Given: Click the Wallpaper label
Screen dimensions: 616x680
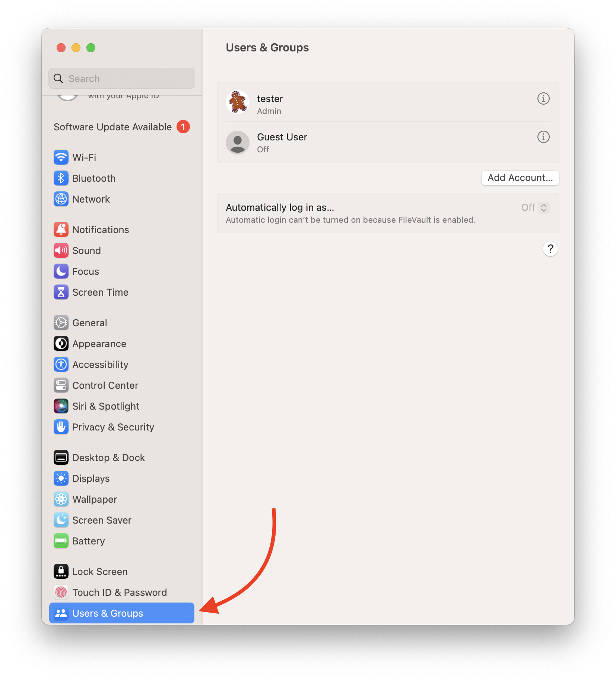Looking at the screenshot, I should (x=95, y=499).
